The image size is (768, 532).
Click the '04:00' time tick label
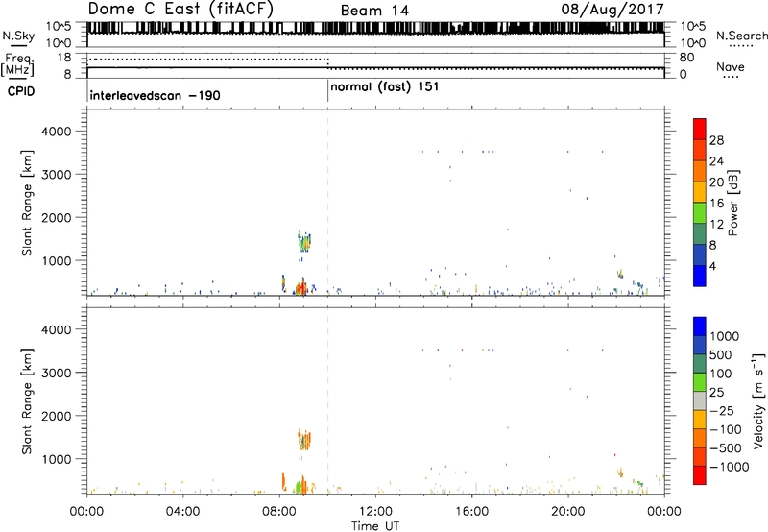point(182,512)
